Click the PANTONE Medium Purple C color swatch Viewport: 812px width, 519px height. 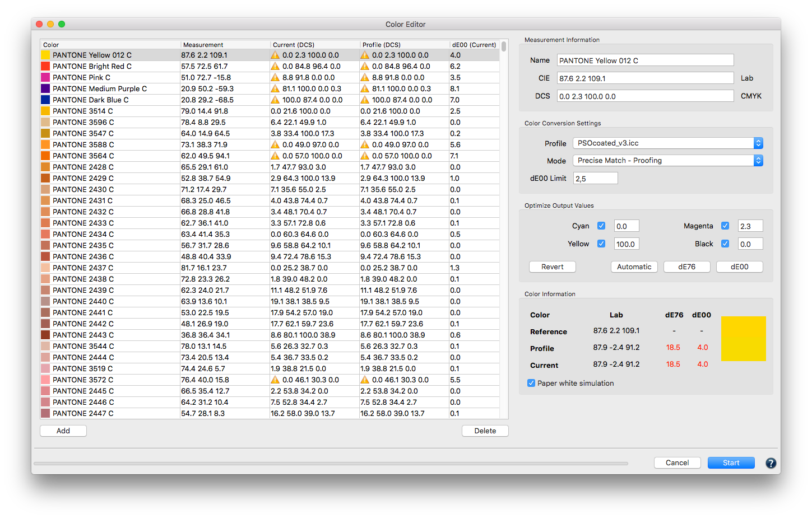(45, 88)
